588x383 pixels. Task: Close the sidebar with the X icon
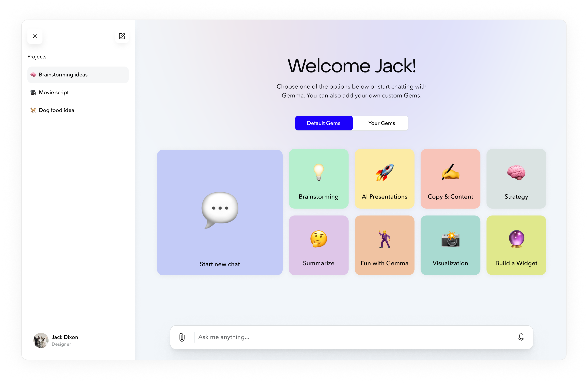35,36
